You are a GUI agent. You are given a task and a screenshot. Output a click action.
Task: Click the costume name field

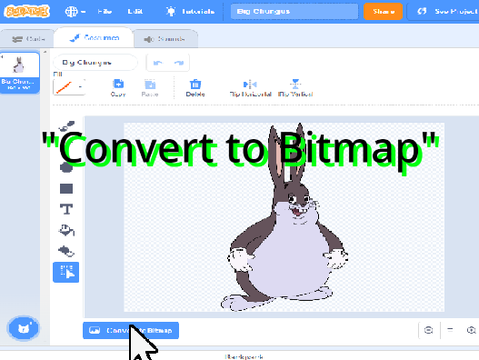(95, 62)
